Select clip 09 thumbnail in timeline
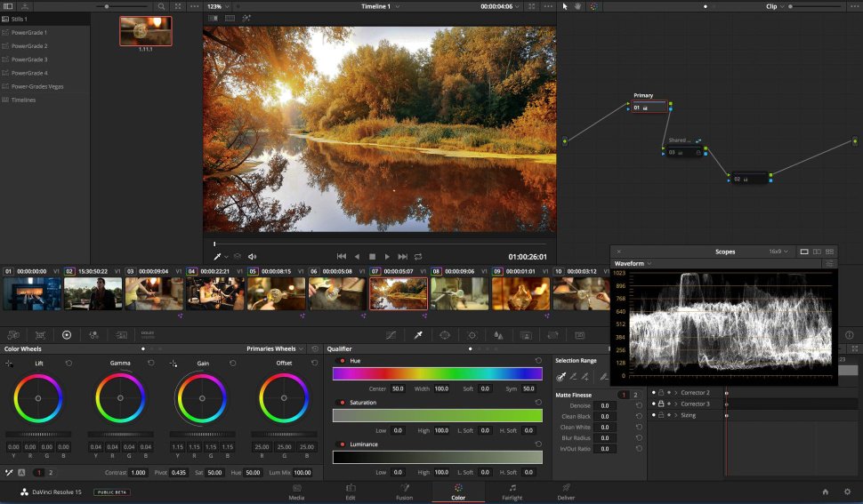 coord(520,293)
